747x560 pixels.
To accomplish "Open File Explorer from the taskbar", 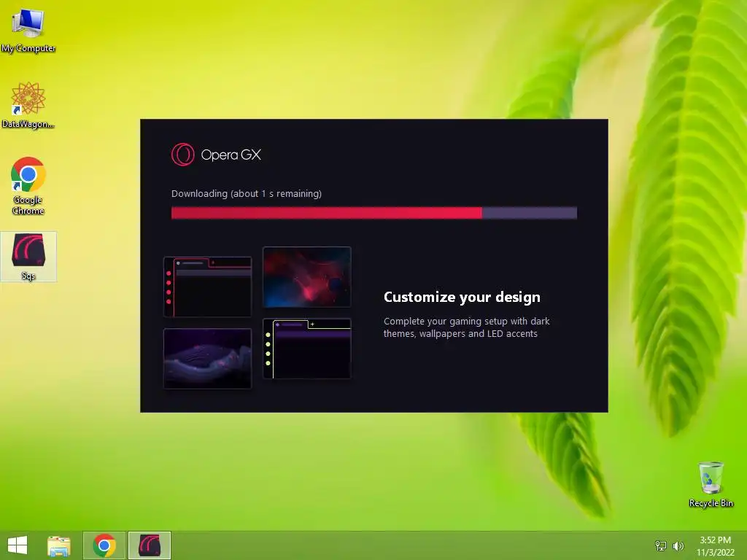I will point(59,545).
